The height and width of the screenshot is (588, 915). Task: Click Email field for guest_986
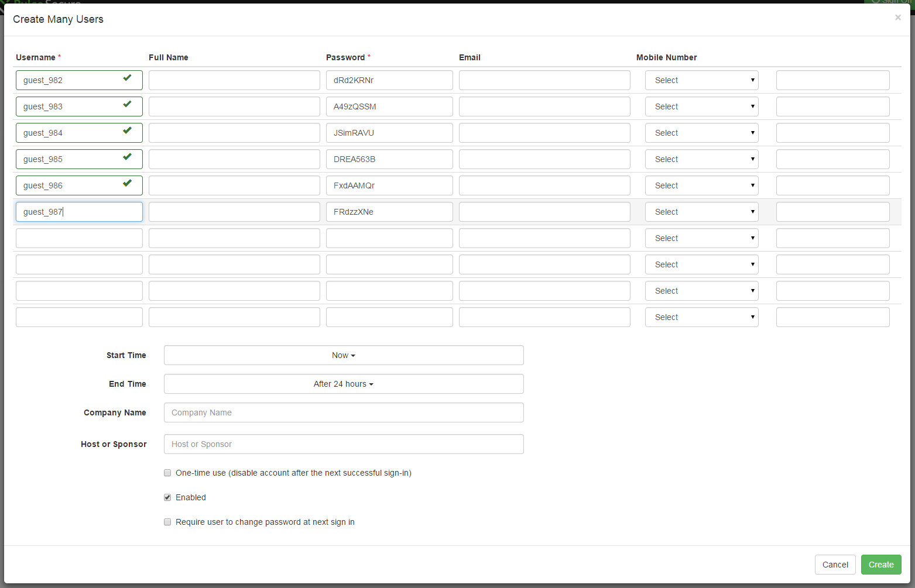(544, 185)
